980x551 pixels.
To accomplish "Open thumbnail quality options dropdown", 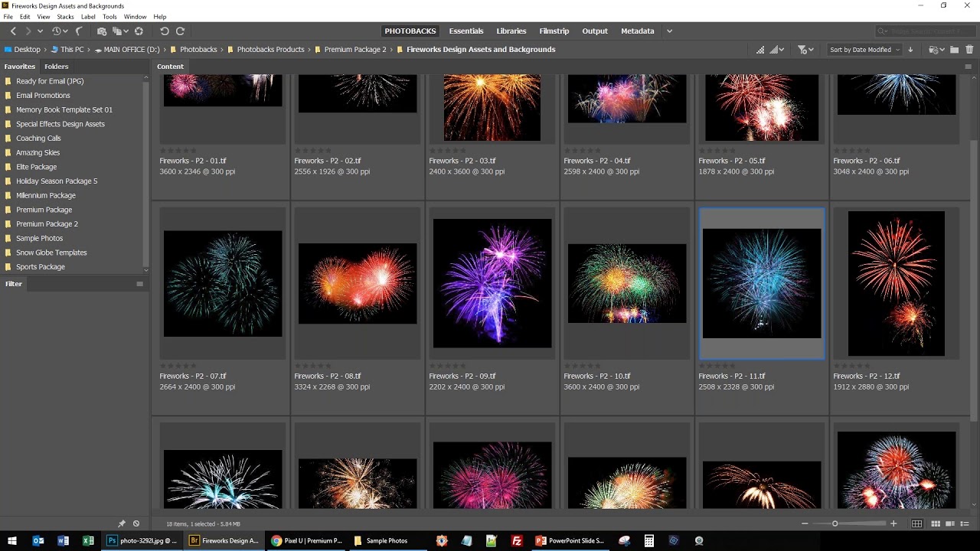I will coord(776,50).
